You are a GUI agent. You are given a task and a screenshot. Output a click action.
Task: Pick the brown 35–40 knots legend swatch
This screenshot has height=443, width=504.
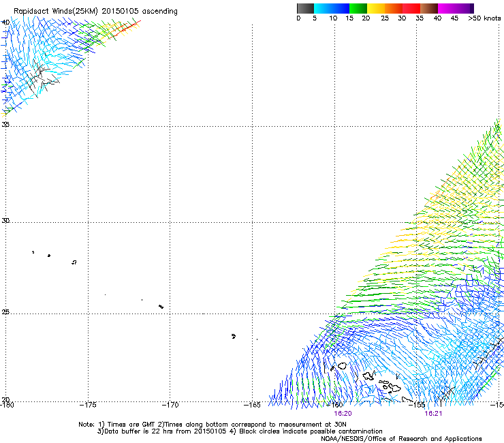pyautogui.click(x=429, y=8)
